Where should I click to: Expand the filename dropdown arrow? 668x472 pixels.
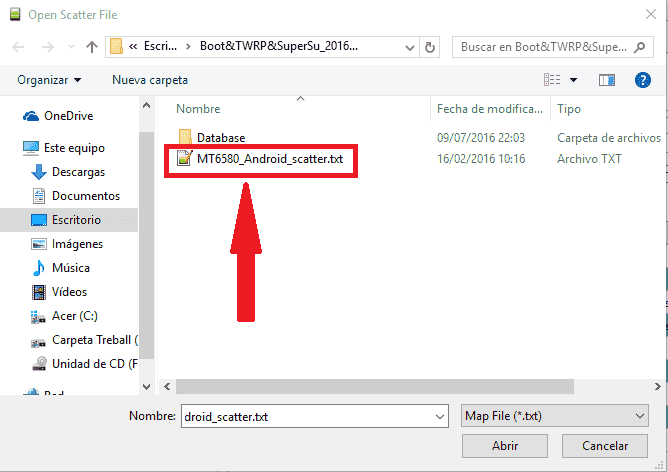440,417
